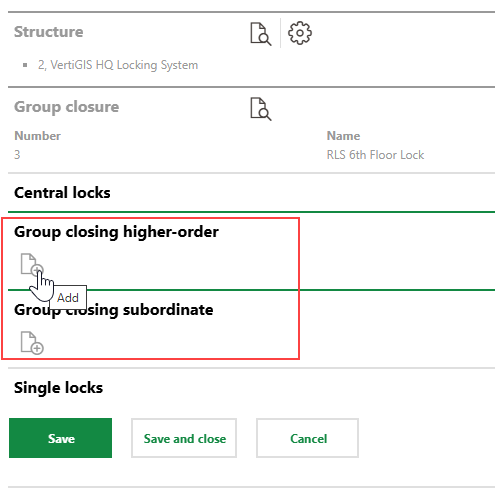Screen dimensions: 495x496
Task: Click the Add tooltip label
Action: (68, 297)
